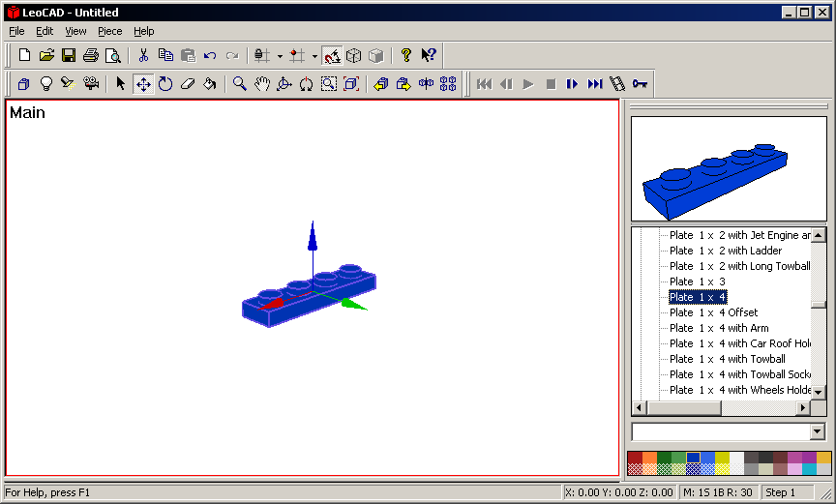The width and height of the screenshot is (836, 504).
Task: Toggle the 3D snap button
Action: (x=332, y=55)
